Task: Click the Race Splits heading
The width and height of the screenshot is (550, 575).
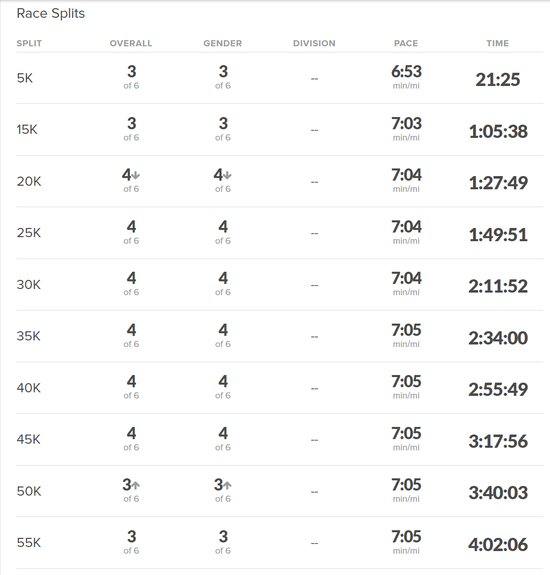Action: (x=51, y=14)
